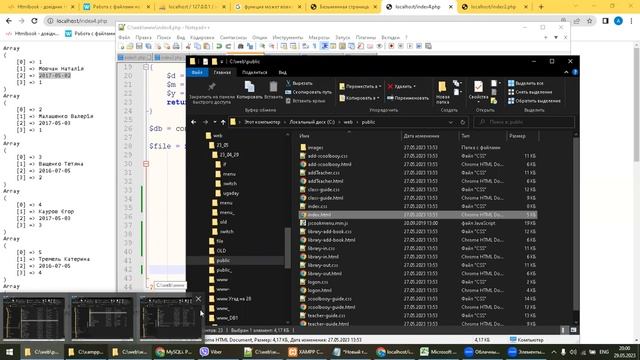Click the file list vertical scrollbar
The image size is (640, 360).
click(x=576, y=224)
